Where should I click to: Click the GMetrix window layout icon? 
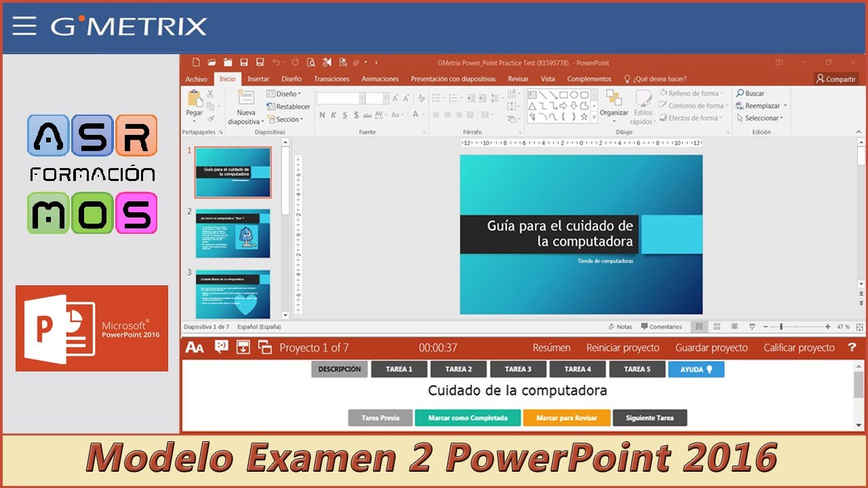pos(265,348)
